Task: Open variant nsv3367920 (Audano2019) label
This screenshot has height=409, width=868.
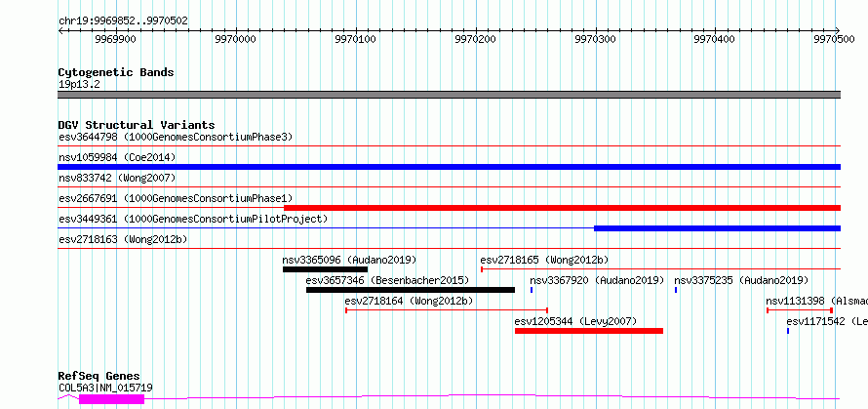Action: [597, 280]
